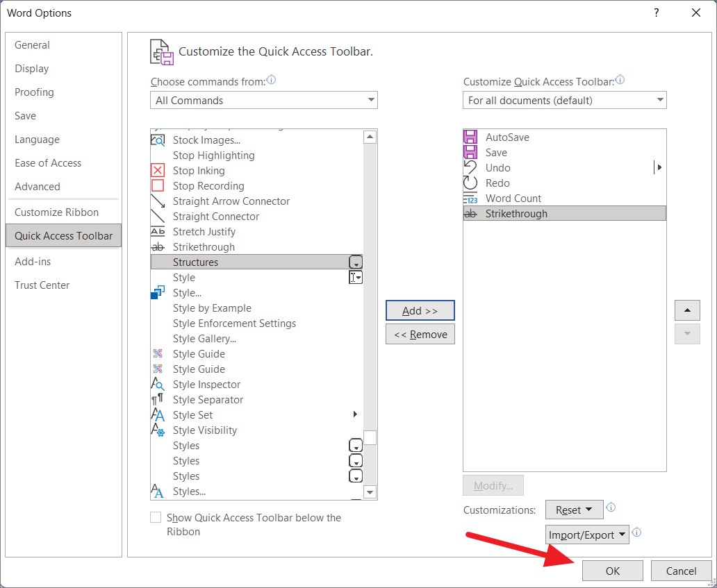Click the Undo arrow icon
The image size is (717, 588).
point(470,168)
